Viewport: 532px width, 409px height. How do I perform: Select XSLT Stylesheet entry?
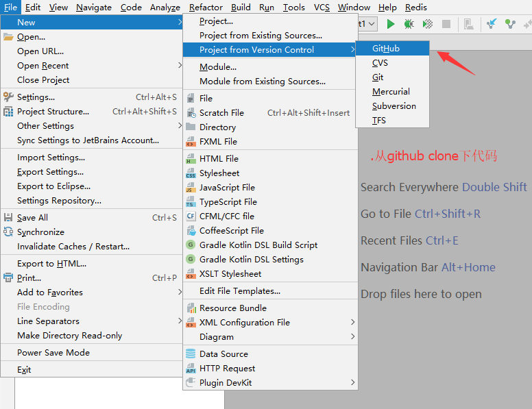coord(270,273)
